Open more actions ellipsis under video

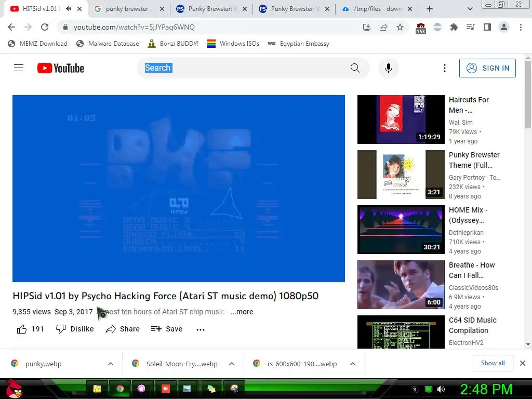[x=201, y=329]
